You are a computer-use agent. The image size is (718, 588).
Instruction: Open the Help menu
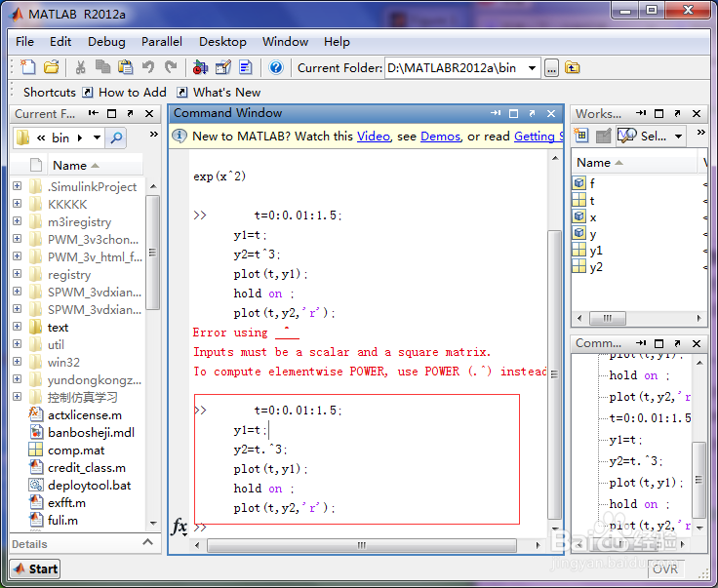337,42
